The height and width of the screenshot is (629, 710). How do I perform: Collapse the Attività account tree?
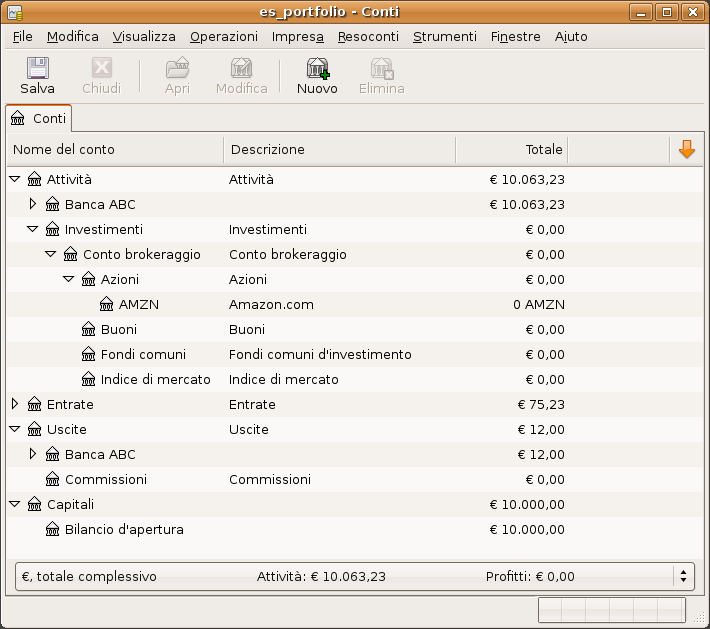pyautogui.click(x=15, y=180)
